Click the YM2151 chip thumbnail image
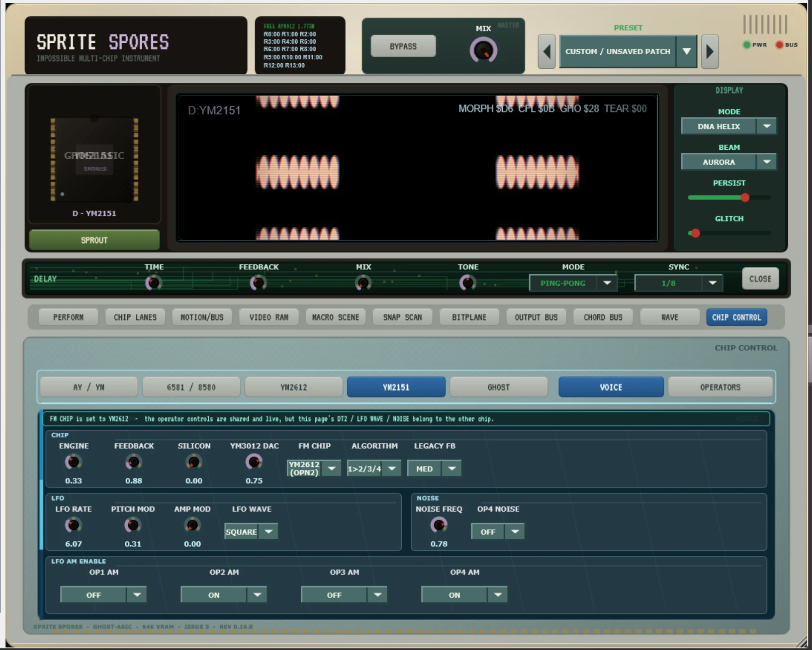The image size is (812, 650). tap(94, 159)
